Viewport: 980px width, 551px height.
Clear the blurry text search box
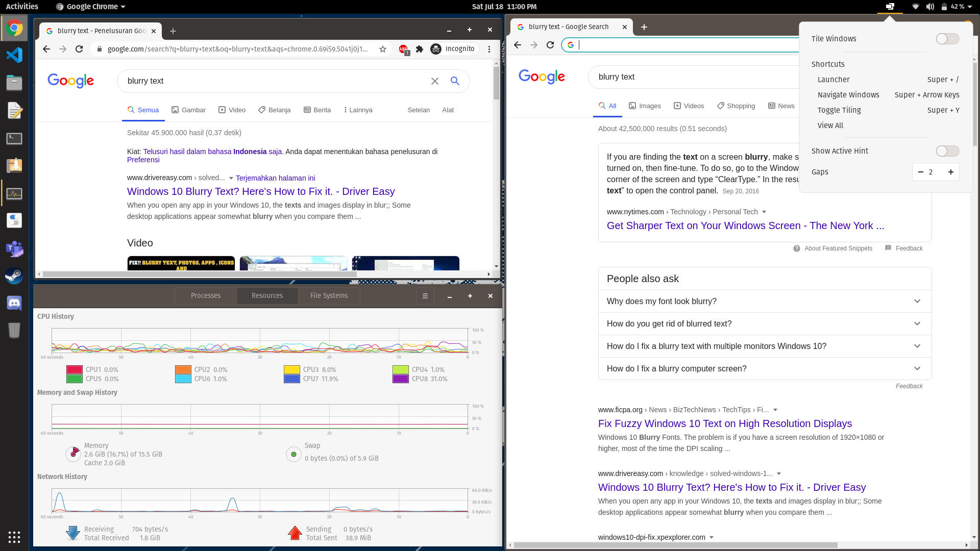[x=435, y=81]
